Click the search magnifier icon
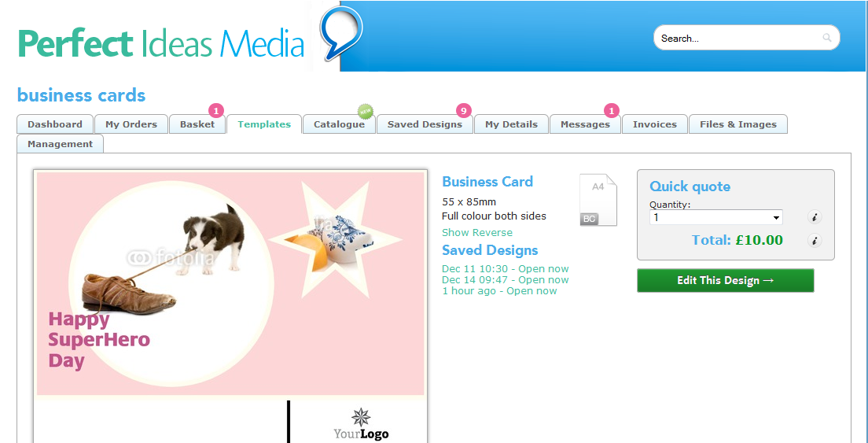 (x=826, y=39)
